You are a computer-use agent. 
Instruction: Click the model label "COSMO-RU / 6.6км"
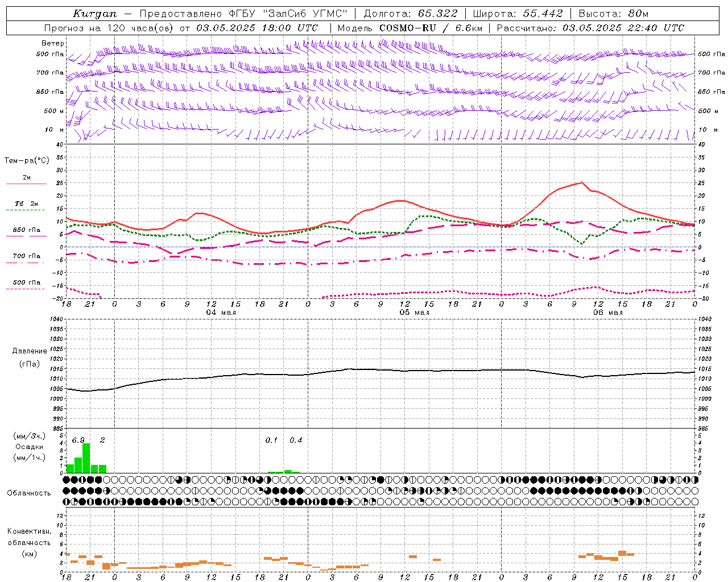click(431, 28)
